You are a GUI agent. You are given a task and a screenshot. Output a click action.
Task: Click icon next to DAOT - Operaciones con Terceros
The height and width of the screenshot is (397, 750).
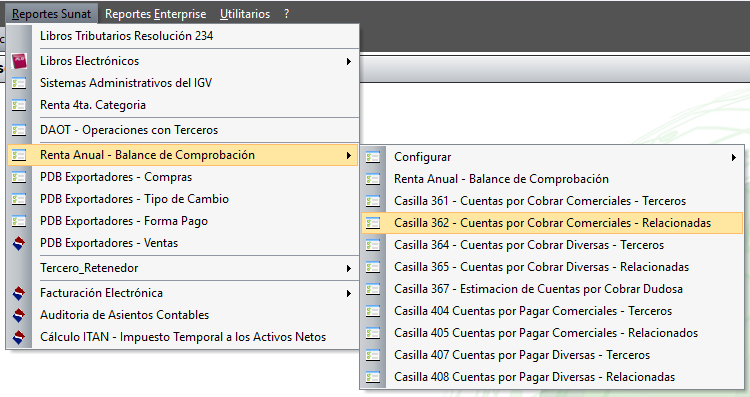tap(19, 130)
